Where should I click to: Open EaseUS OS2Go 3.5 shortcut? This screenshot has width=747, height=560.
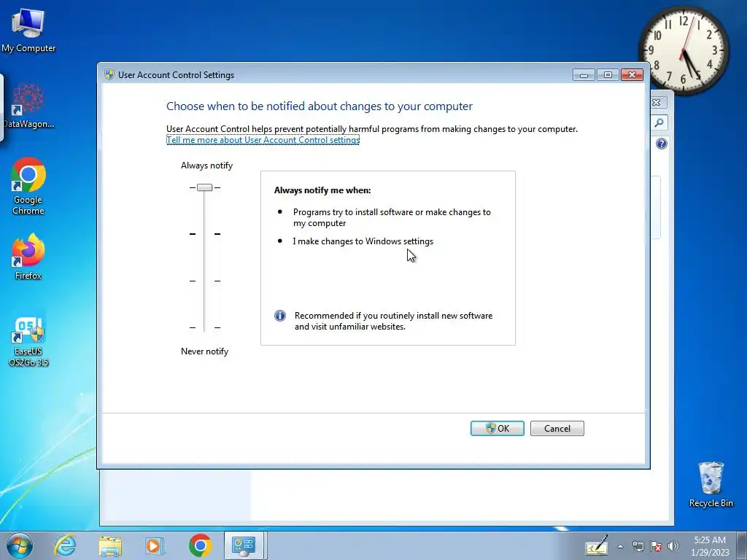pyautogui.click(x=28, y=341)
